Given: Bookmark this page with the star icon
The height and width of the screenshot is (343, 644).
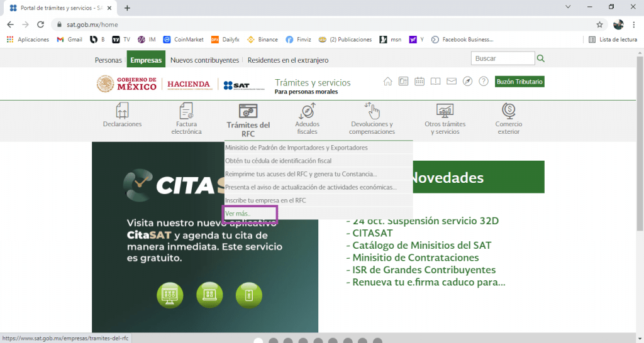Looking at the screenshot, I should pyautogui.click(x=599, y=24).
